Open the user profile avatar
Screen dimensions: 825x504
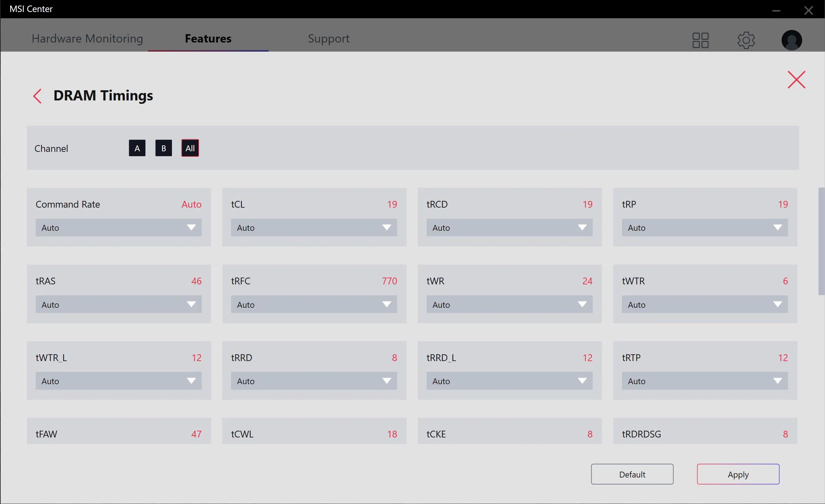pos(791,40)
